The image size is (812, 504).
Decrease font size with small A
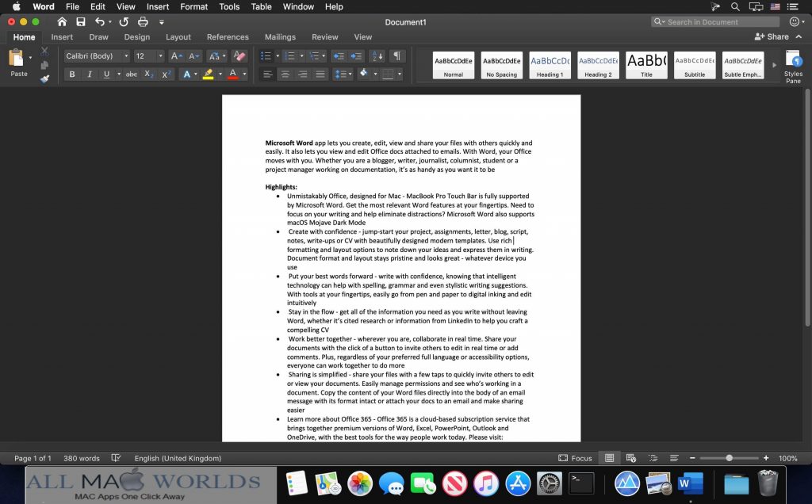click(193, 56)
